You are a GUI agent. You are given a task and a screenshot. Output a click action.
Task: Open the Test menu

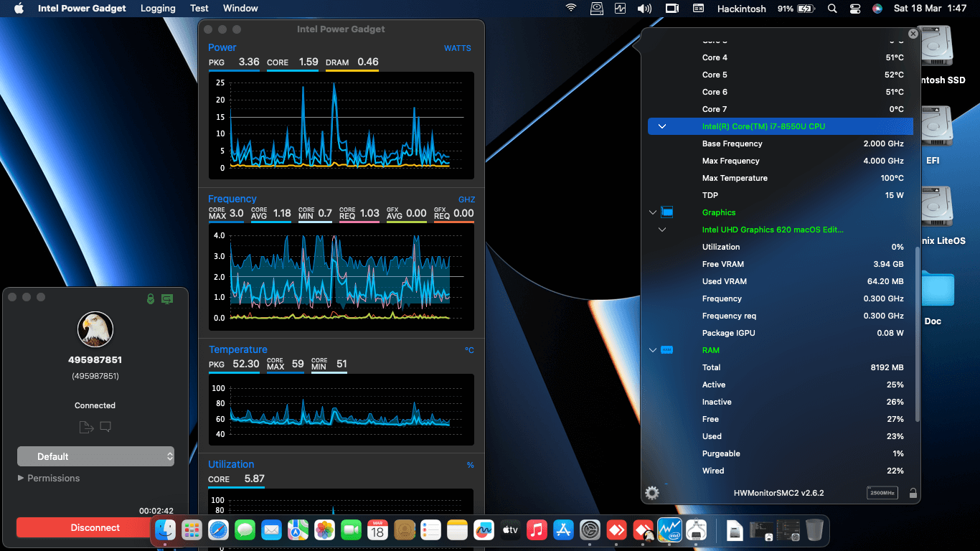[x=199, y=9]
